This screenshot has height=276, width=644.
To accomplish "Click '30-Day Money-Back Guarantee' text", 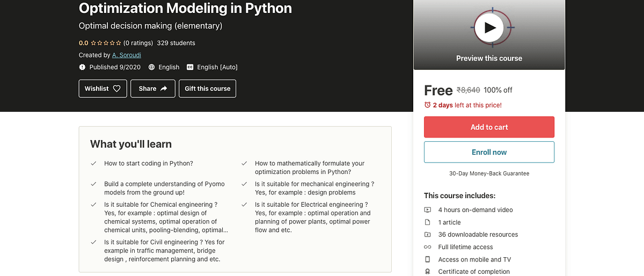I will pos(489,173).
